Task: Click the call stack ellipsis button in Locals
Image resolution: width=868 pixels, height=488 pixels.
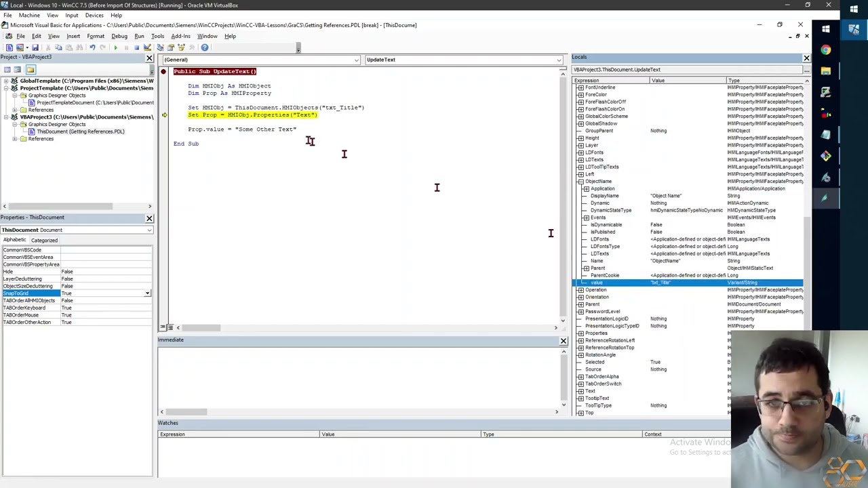Action: pyautogui.click(x=806, y=70)
